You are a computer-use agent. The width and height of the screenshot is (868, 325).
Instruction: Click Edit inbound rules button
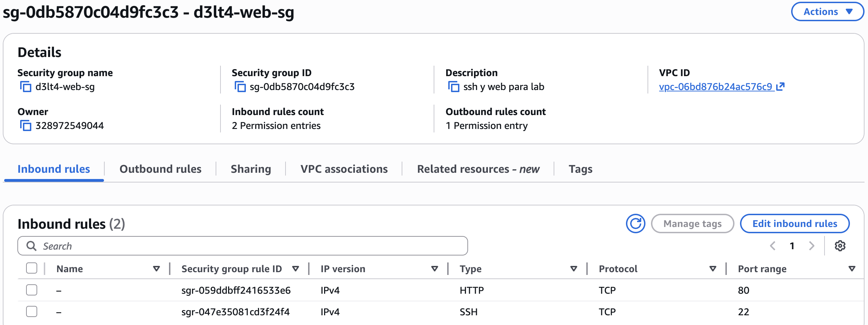[795, 224]
